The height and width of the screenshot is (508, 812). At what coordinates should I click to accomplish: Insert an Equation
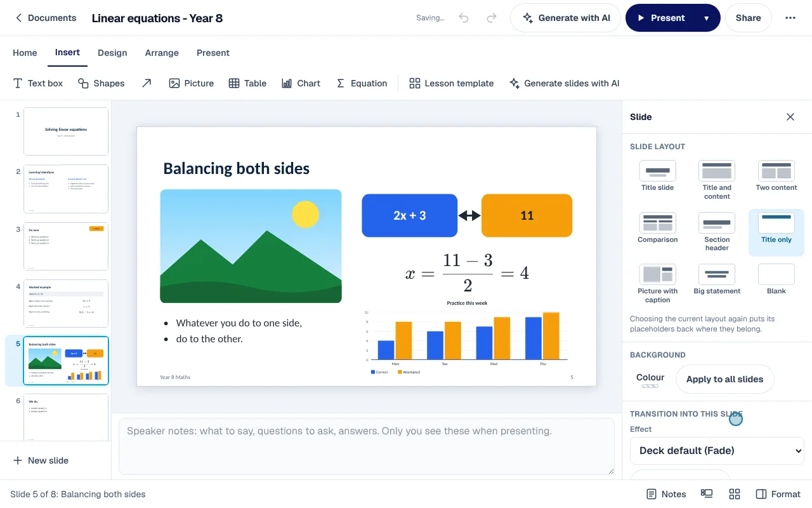click(362, 83)
